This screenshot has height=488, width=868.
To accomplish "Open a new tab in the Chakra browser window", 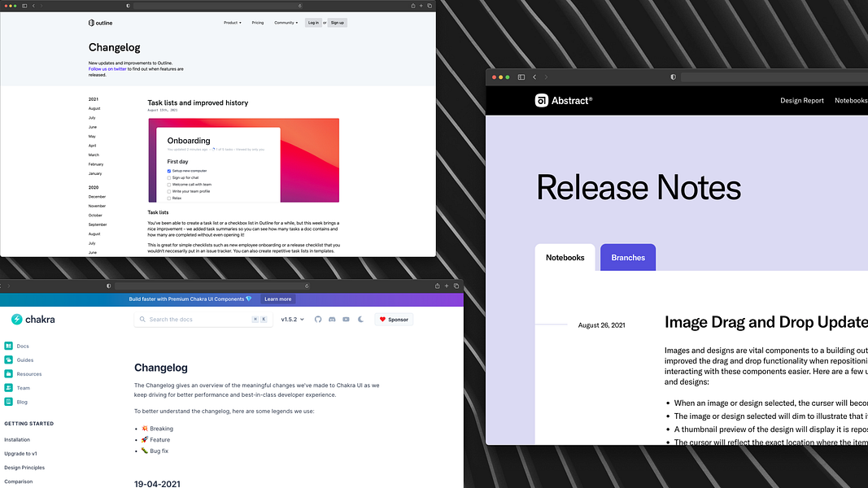I will point(447,286).
